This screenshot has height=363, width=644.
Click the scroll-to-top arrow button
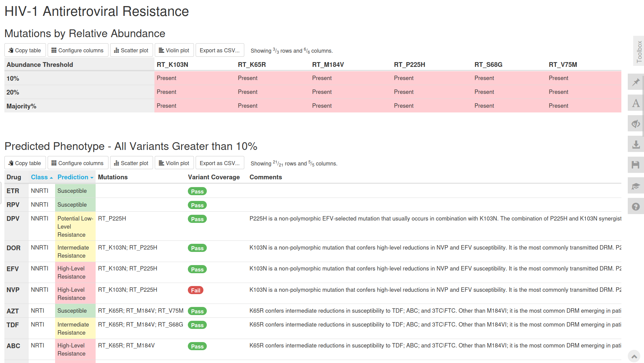(634, 356)
